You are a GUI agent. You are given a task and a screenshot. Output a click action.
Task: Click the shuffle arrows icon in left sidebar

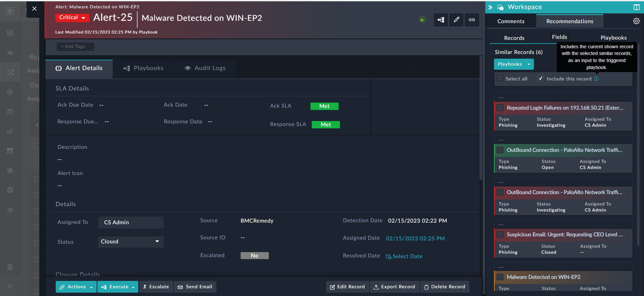[10, 72]
